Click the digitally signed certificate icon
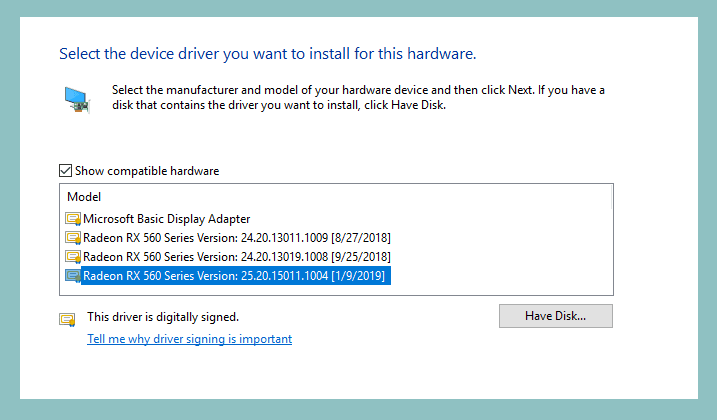The height and width of the screenshot is (420, 717). [67, 319]
